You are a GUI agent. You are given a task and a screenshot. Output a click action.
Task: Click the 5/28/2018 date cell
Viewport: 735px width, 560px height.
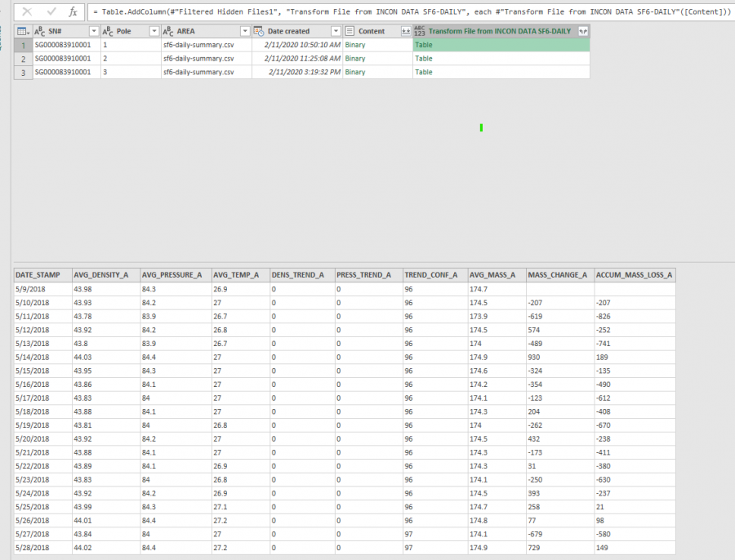click(x=42, y=548)
